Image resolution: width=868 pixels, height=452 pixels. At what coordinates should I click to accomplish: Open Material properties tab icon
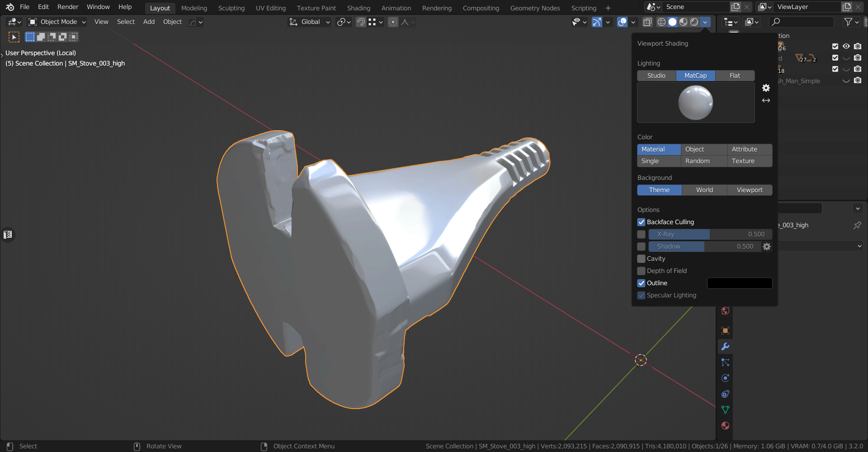tap(725, 426)
